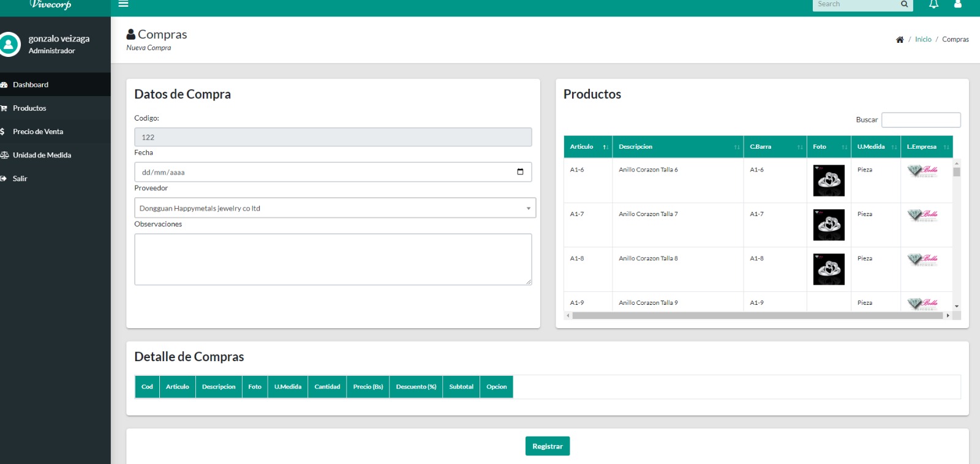980x464 pixels.
Task: Open the calendar picker icon in Fecha
Action: tap(520, 172)
